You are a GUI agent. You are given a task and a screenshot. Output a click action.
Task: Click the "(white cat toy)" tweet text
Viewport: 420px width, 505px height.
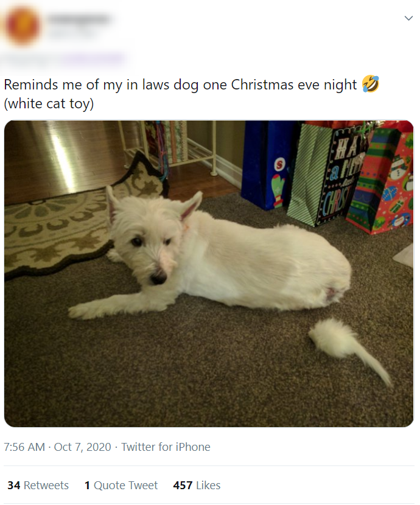(x=49, y=103)
